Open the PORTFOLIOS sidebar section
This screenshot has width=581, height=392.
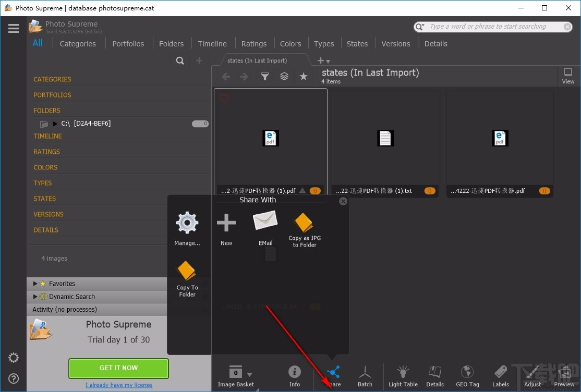coord(52,95)
